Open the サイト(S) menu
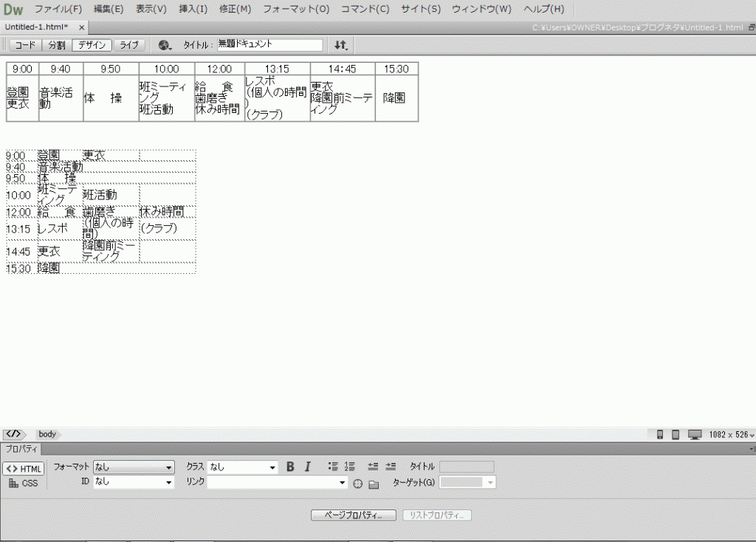Viewport: 756px width, 542px height. [421, 10]
